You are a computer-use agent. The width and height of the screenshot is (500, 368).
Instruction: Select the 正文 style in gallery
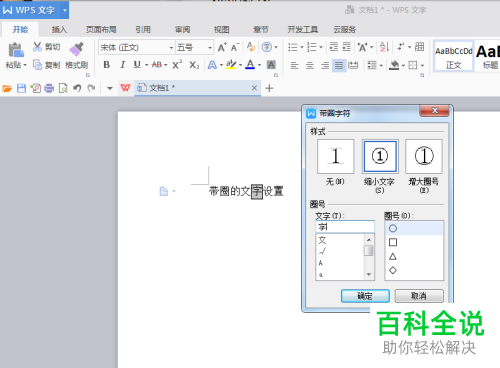pyautogui.click(x=454, y=56)
